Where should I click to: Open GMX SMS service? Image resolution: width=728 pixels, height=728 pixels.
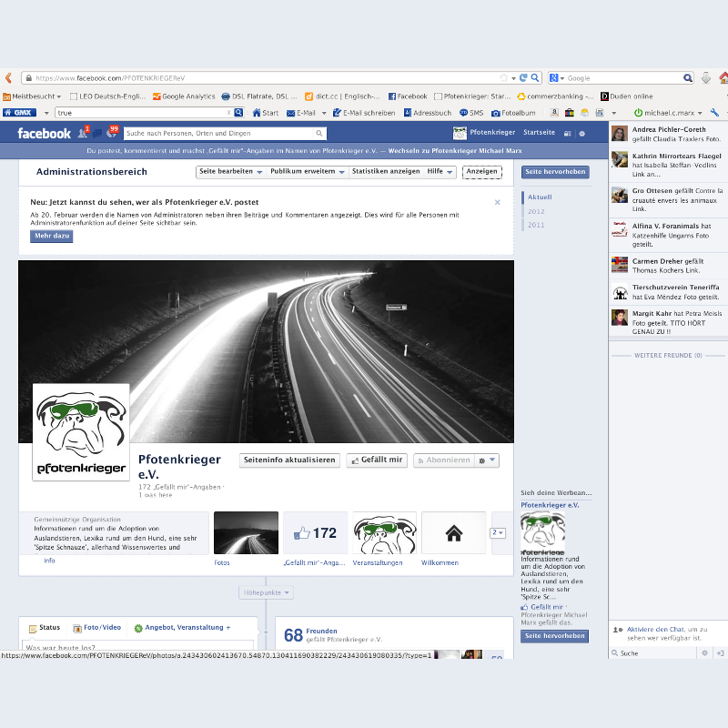coord(471,113)
